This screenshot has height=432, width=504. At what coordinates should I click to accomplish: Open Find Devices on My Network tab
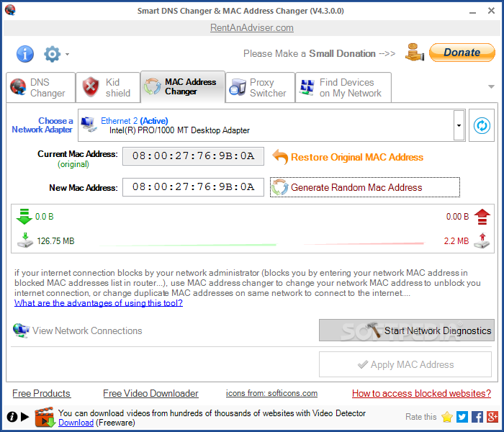click(343, 88)
